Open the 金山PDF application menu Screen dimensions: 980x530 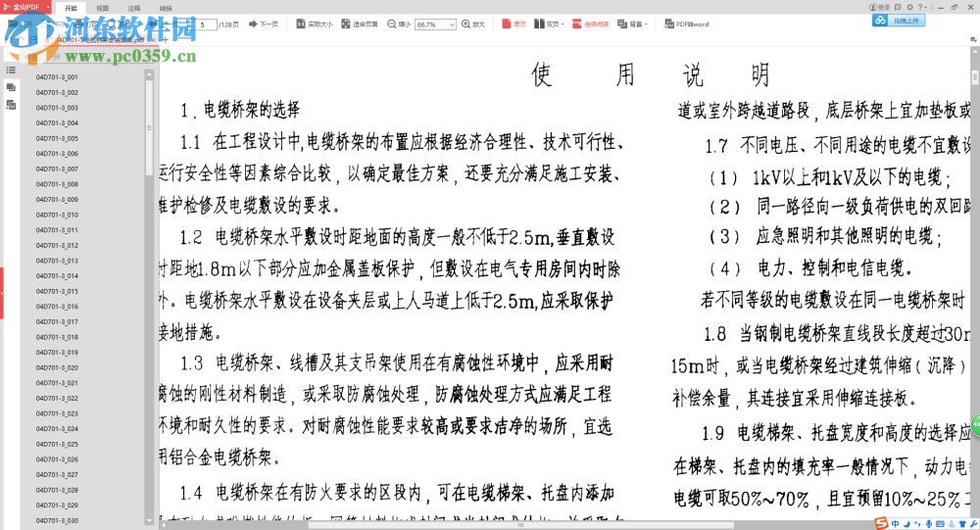[25, 7]
